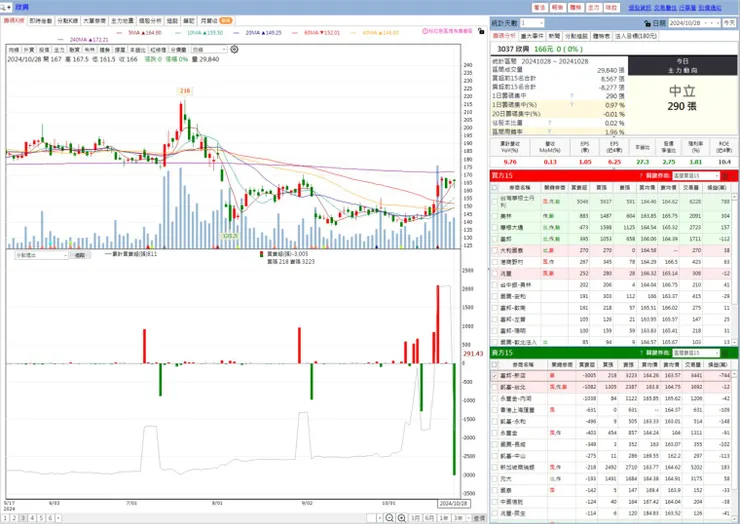Click the help icon beside 佔股本比重

(x=549, y=123)
